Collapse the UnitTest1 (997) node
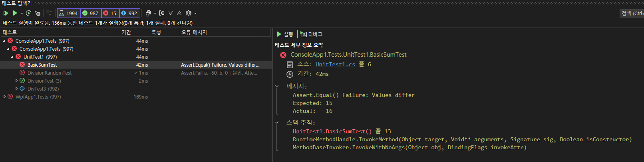The height and width of the screenshot is (162, 644). coord(12,57)
